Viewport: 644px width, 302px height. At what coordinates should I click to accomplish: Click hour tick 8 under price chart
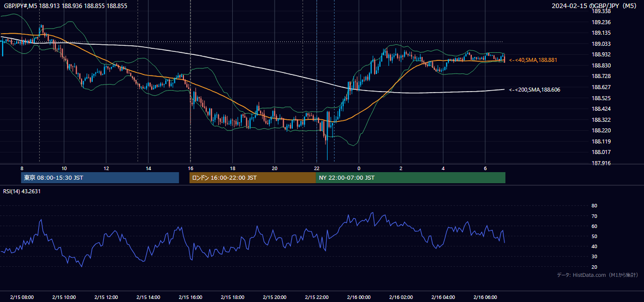point(22,168)
